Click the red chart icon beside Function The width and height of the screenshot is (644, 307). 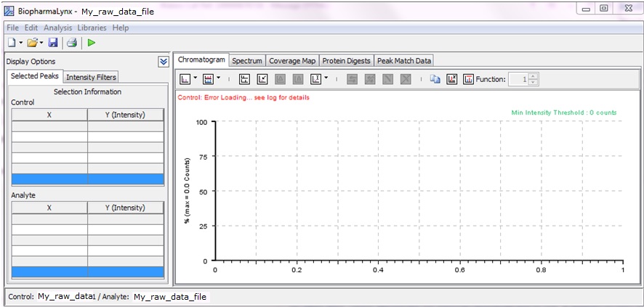468,79
